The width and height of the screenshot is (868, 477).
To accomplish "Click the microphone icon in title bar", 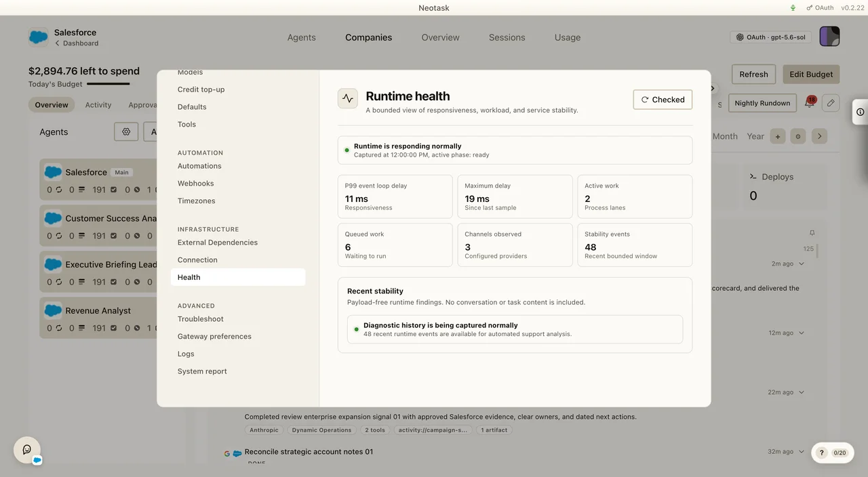I will [793, 8].
